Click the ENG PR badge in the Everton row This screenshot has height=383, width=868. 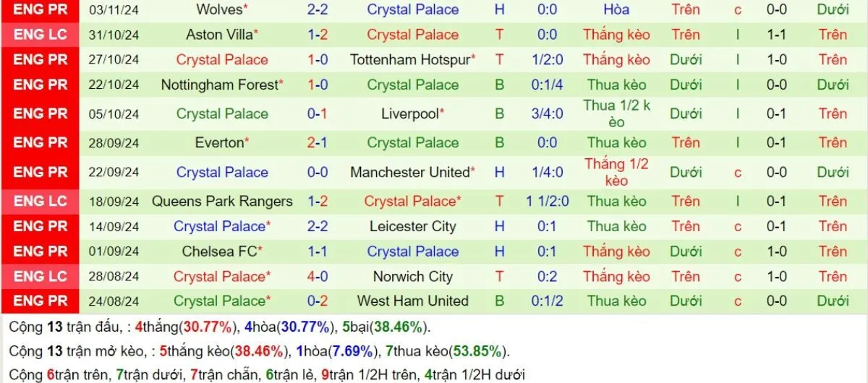41,142
